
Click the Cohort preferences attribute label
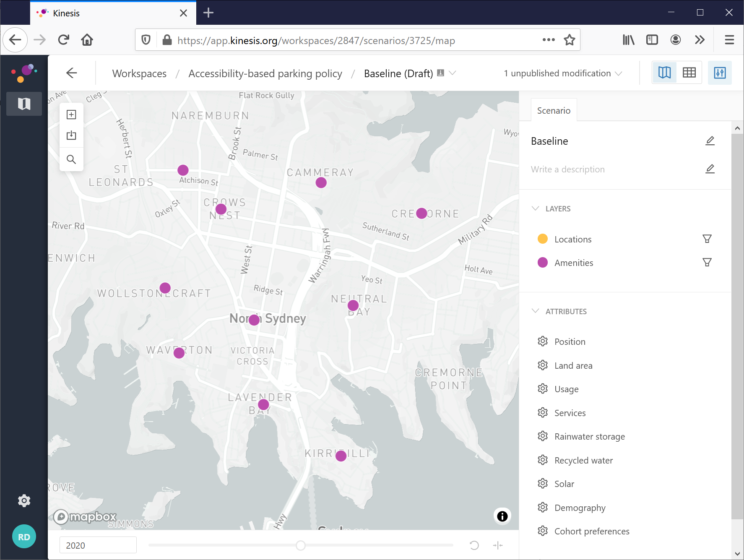click(x=592, y=531)
